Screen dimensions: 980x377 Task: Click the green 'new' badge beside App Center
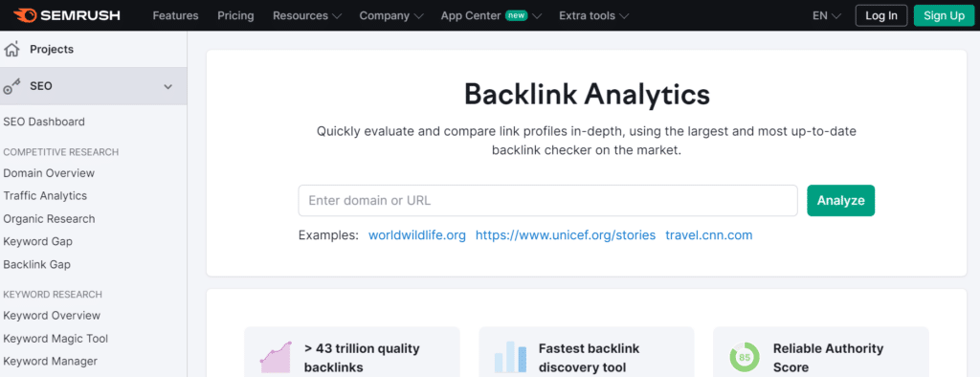[516, 15]
